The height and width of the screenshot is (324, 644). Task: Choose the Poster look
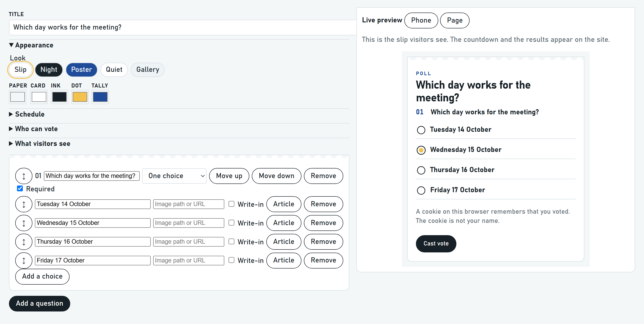coord(81,70)
